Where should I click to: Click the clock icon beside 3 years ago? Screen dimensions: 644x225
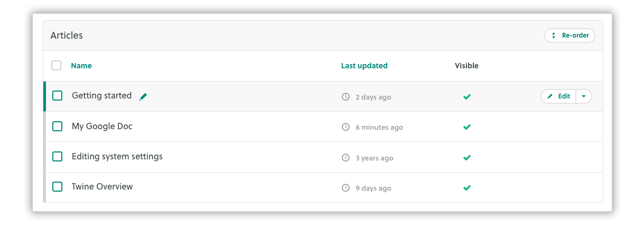coord(346,158)
